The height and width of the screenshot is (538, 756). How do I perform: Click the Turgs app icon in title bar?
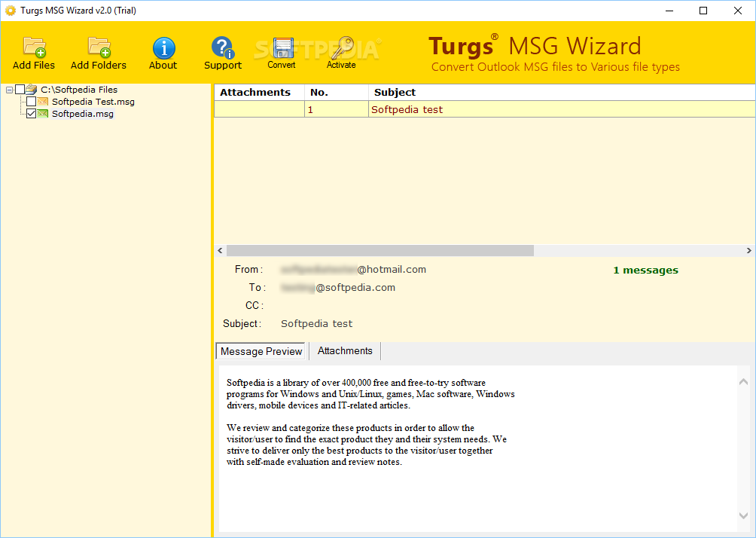(x=10, y=10)
